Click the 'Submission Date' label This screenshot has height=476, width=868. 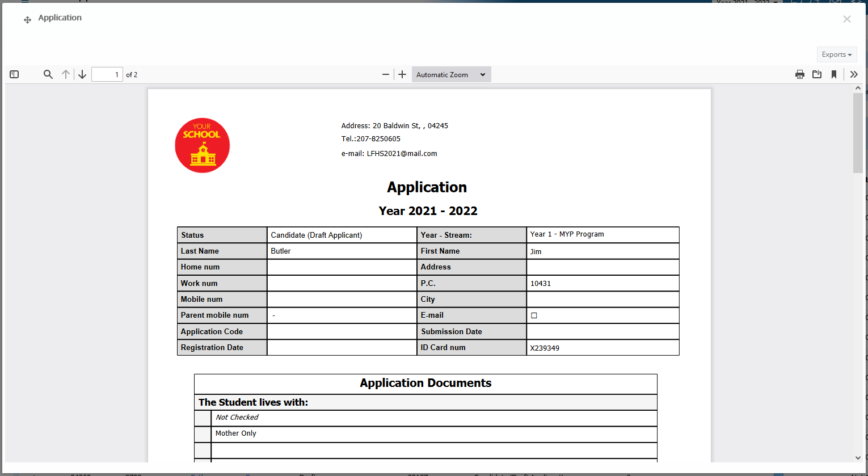[452, 331]
